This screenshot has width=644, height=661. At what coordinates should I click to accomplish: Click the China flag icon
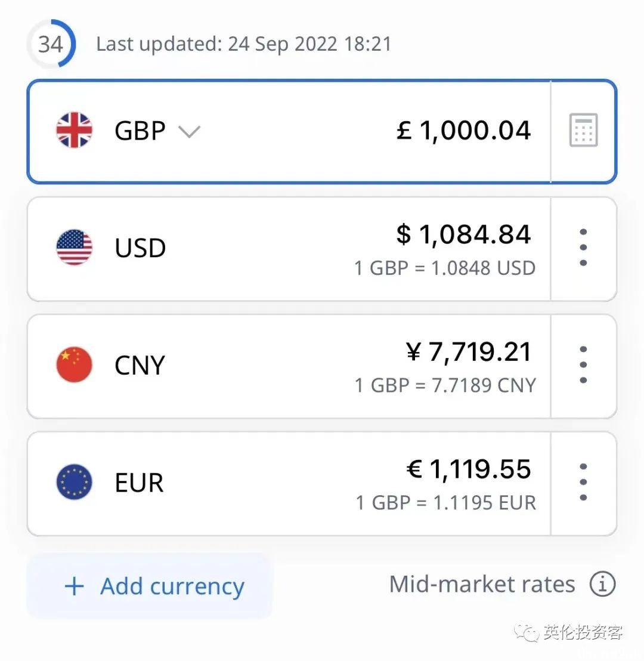pyautogui.click(x=74, y=365)
